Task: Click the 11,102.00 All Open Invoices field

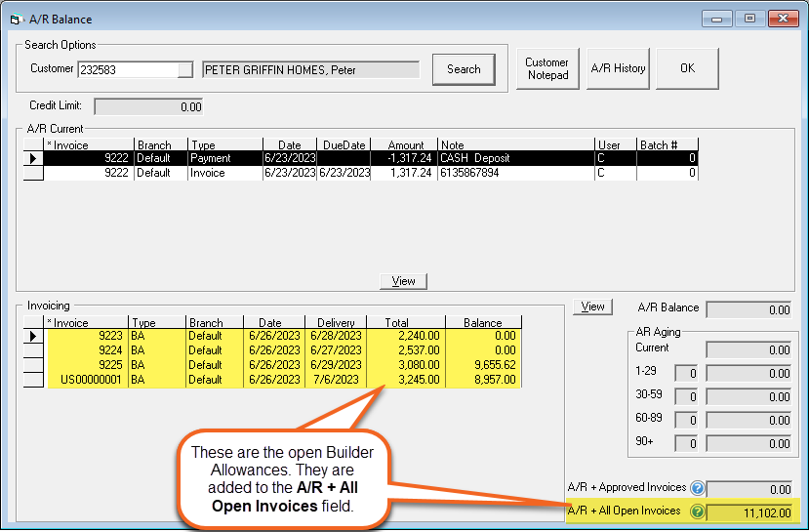Action: click(748, 512)
